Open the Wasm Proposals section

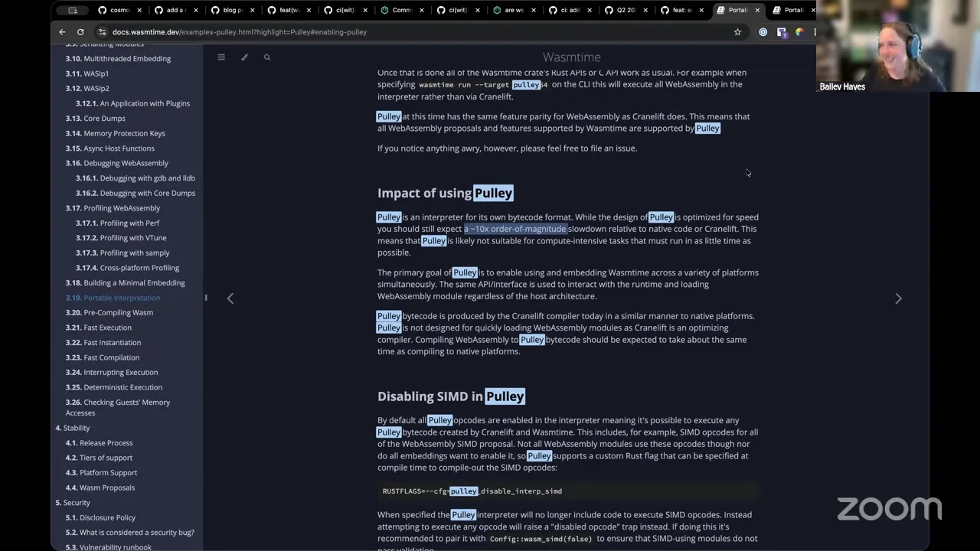point(100,488)
